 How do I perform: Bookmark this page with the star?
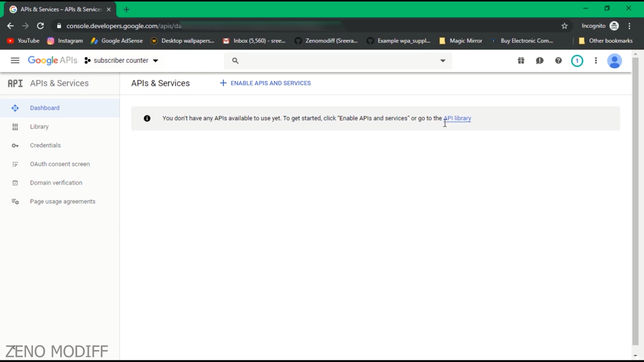click(x=564, y=26)
